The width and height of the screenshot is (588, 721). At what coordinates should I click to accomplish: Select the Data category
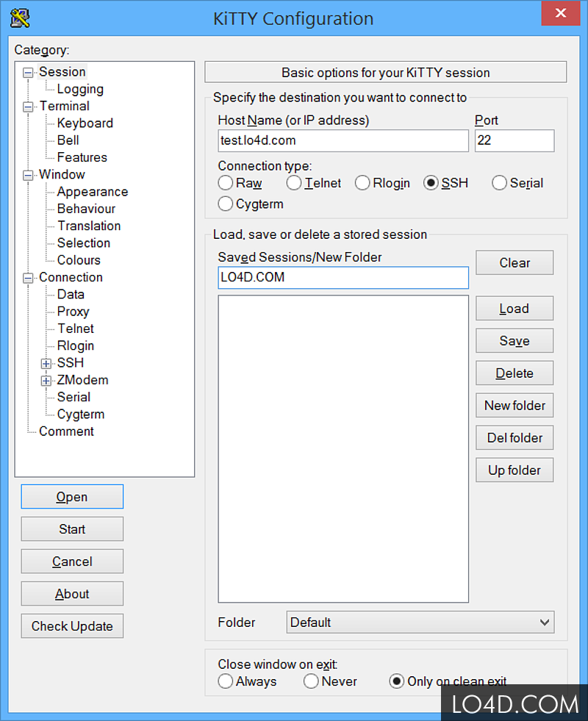pos(71,294)
